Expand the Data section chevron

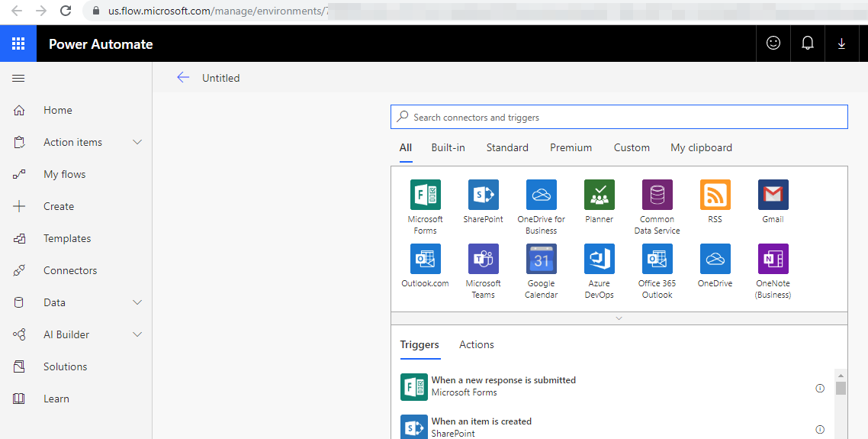[x=137, y=302]
